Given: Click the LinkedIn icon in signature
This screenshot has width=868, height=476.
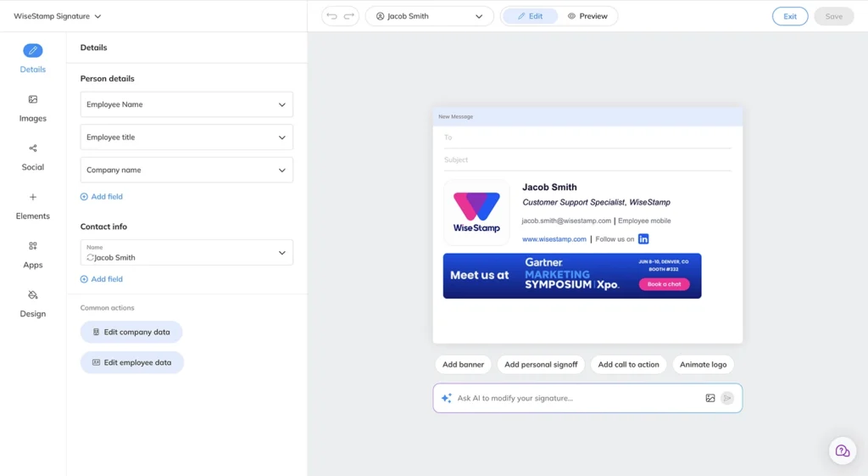Looking at the screenshot, I should 643,238.
